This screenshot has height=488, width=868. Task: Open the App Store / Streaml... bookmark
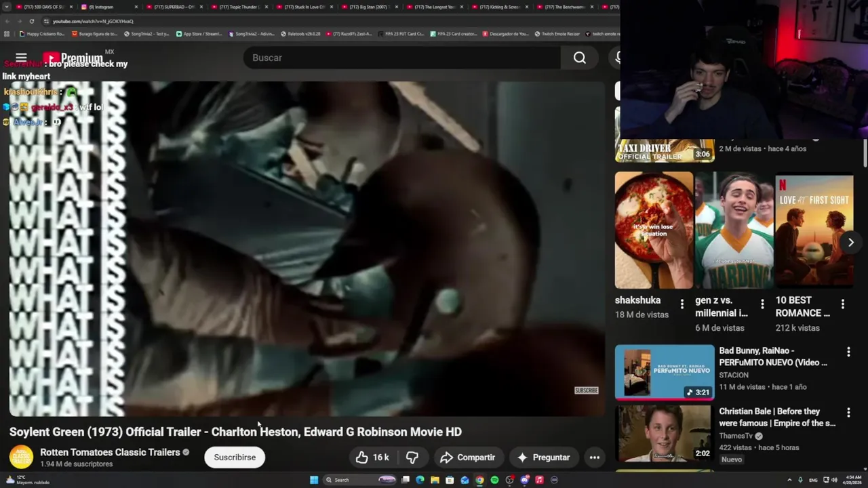coord(199,33)
